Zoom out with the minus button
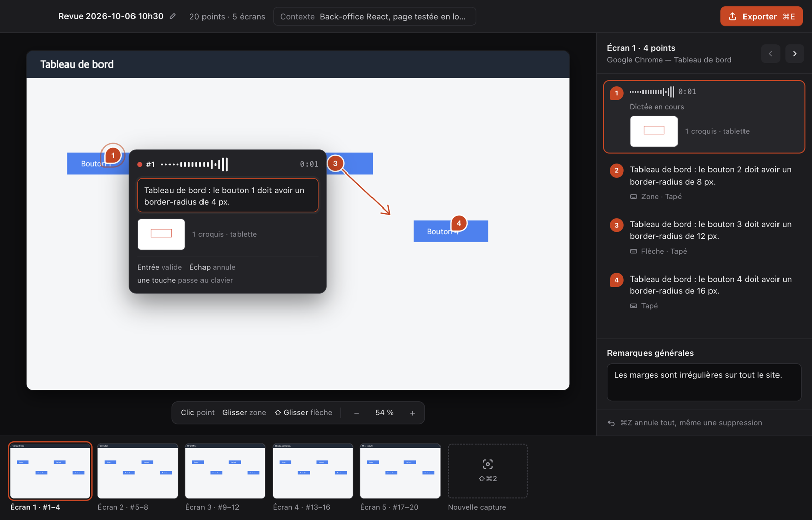Screen dimensions: 812x520 point(357,413)
